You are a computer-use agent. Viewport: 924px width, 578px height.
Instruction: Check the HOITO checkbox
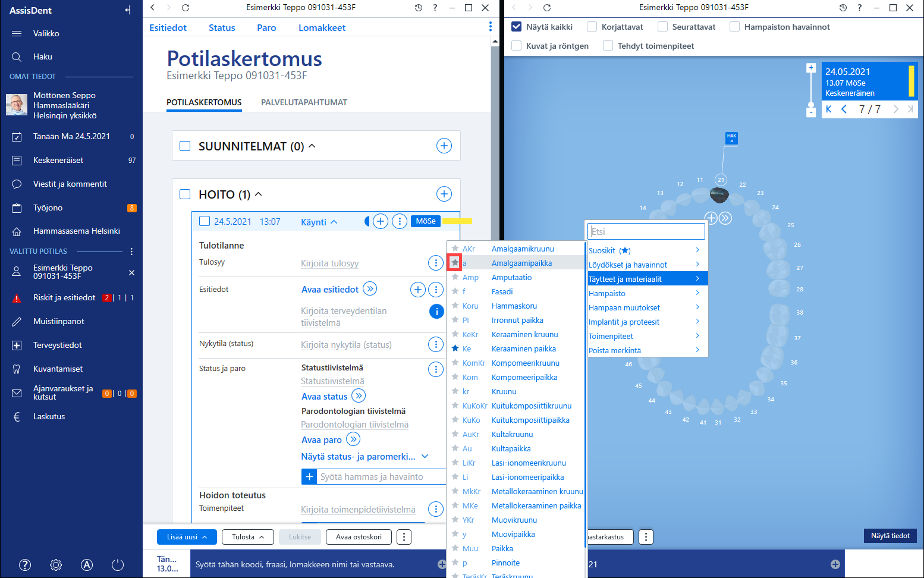point(185,194)
